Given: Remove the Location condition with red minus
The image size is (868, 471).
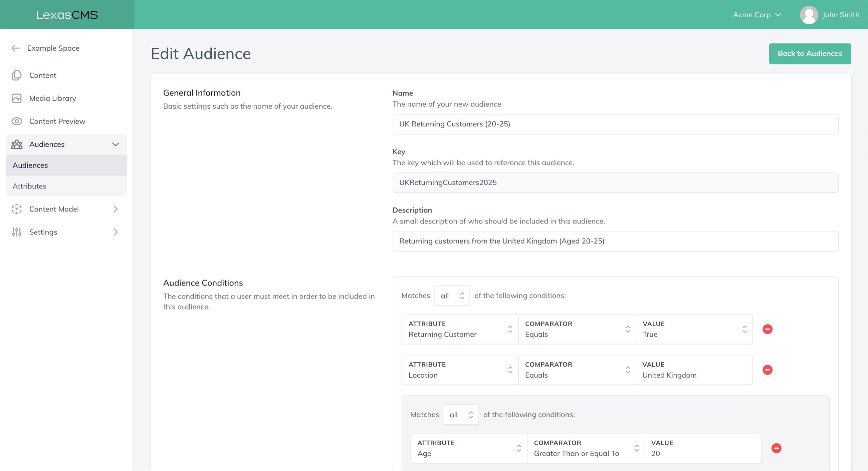Looking at the screenshot, I should [x=767, y=370].
